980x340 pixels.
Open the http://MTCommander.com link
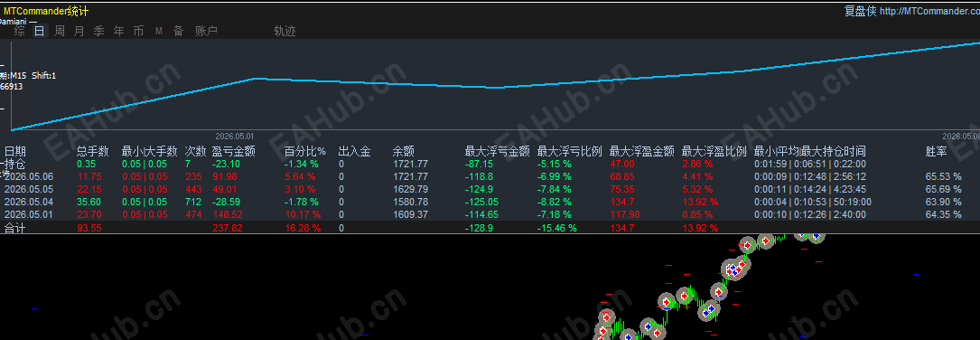pos(929,11)
